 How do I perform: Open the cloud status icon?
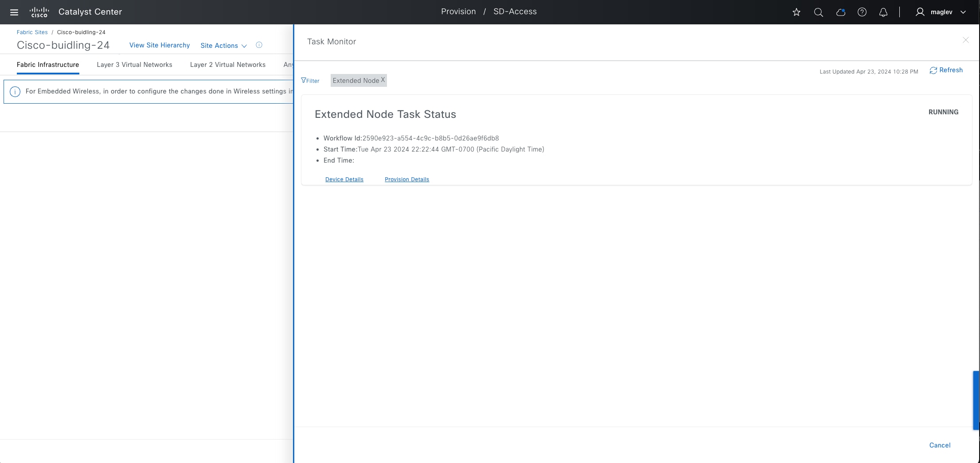(x=840, y=12)
